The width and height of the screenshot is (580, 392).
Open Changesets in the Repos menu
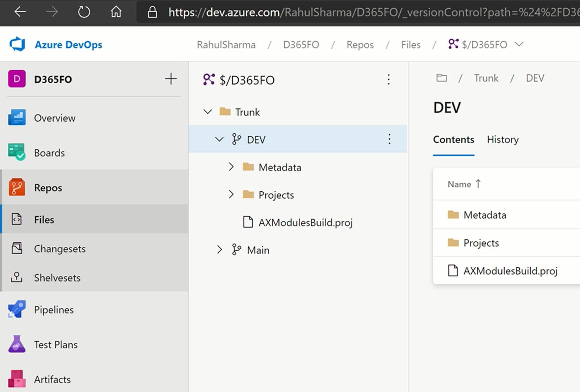click(x=60, y=249)
